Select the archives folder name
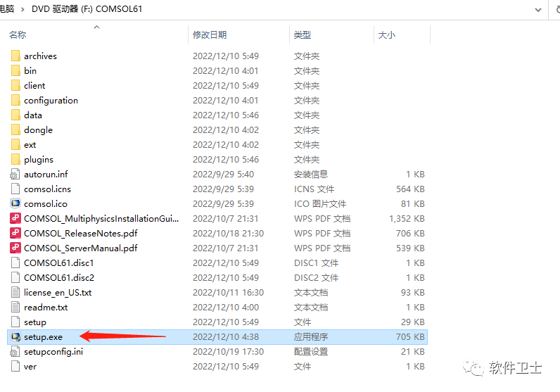This screenshot has height=392, width=560. pyautogui.click(x=40, y=56)
